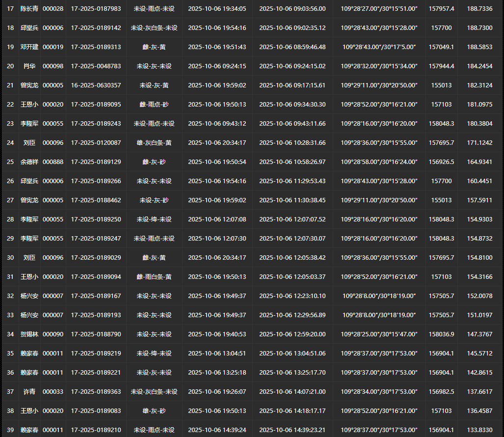Click owner name 邓开建
The width and height of the screenshot is (504, 437).
pos(29,47)
